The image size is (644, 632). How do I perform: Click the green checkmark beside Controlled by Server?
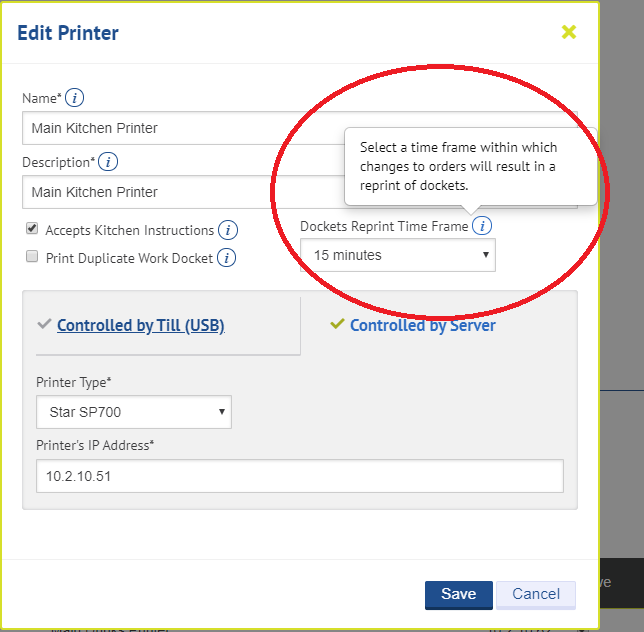(337, 324)
